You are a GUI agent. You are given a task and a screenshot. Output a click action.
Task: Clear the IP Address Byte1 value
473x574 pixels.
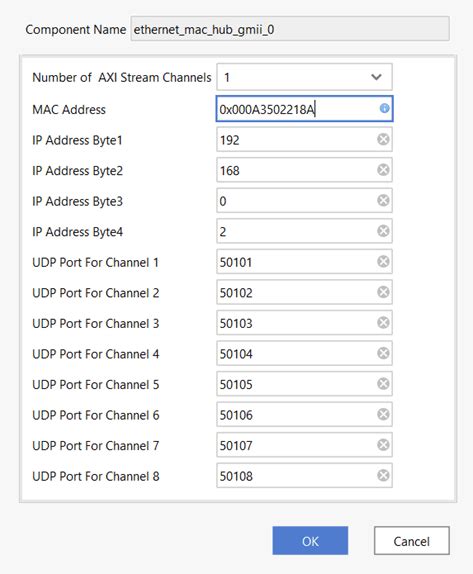click(x=383, y=139)
